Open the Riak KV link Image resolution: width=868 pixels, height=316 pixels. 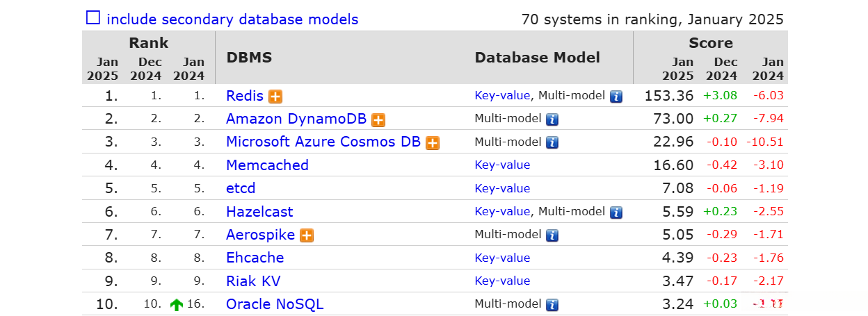pos(253,281)
